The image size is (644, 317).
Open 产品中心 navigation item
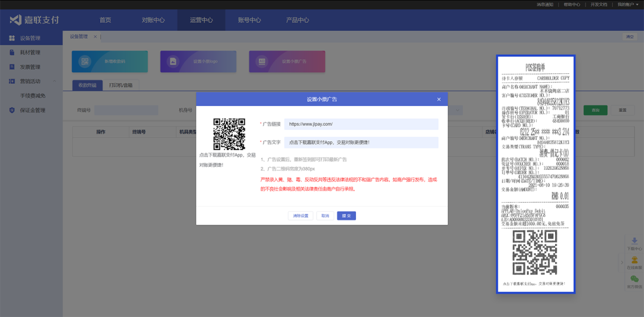[298, 20]
